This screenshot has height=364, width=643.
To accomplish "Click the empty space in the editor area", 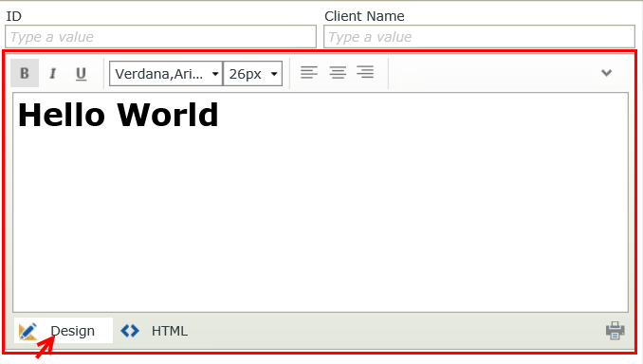I will tap(321, 222).
